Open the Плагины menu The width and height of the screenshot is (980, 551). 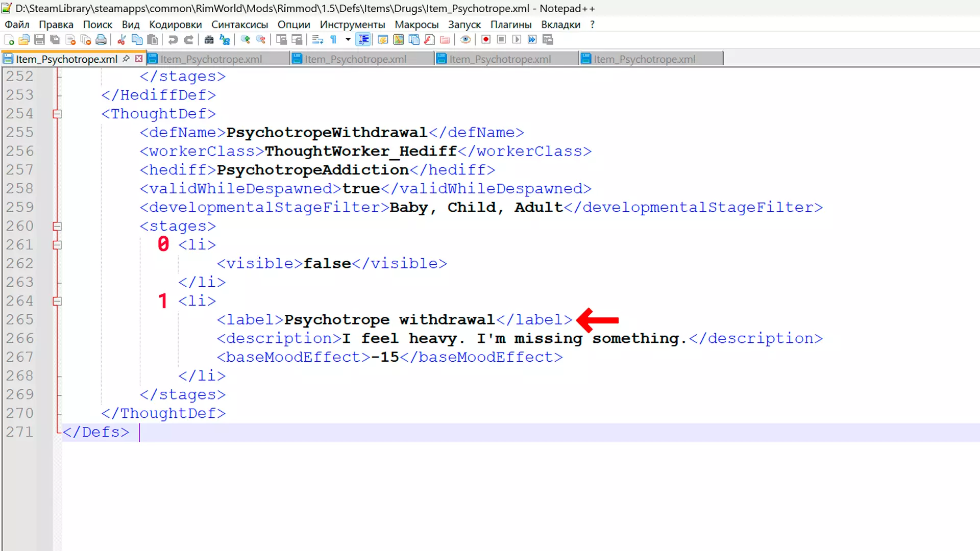pyautogui.click(x=510, y=24)
